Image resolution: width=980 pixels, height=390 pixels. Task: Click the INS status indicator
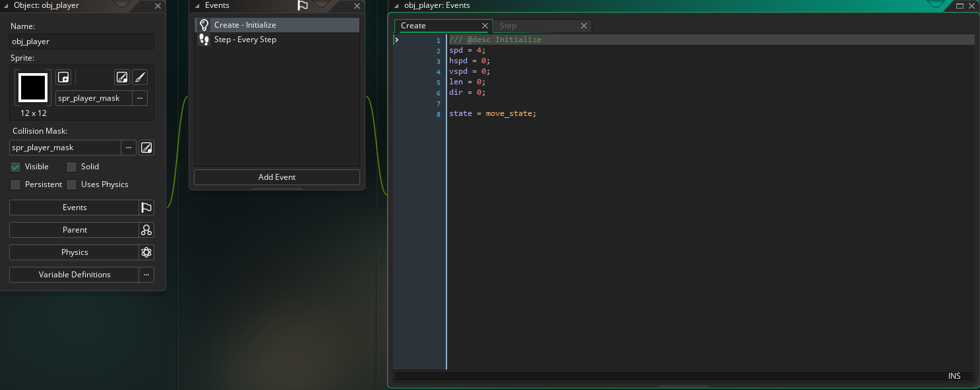click(x=954, y=376)
